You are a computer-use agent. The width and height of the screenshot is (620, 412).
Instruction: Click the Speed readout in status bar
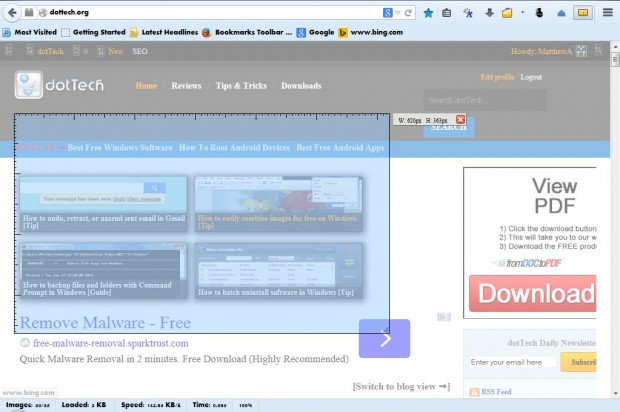click(x=151, y=405)
